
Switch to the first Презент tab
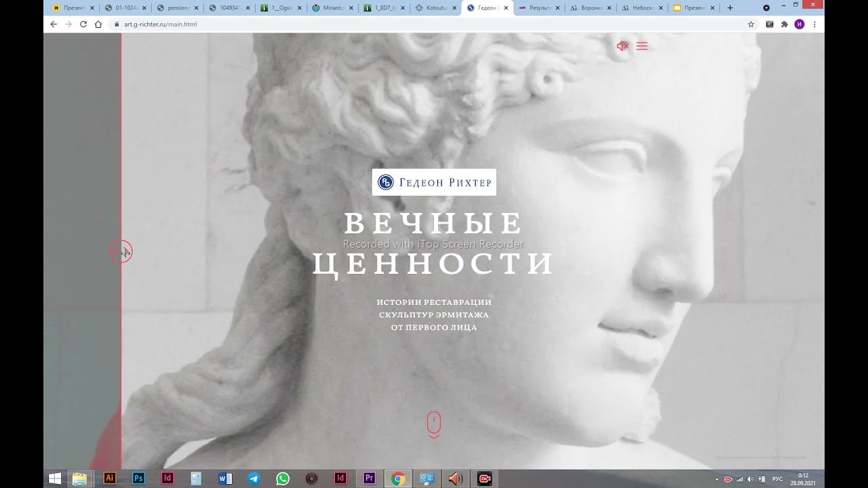(x=73, y=8)
